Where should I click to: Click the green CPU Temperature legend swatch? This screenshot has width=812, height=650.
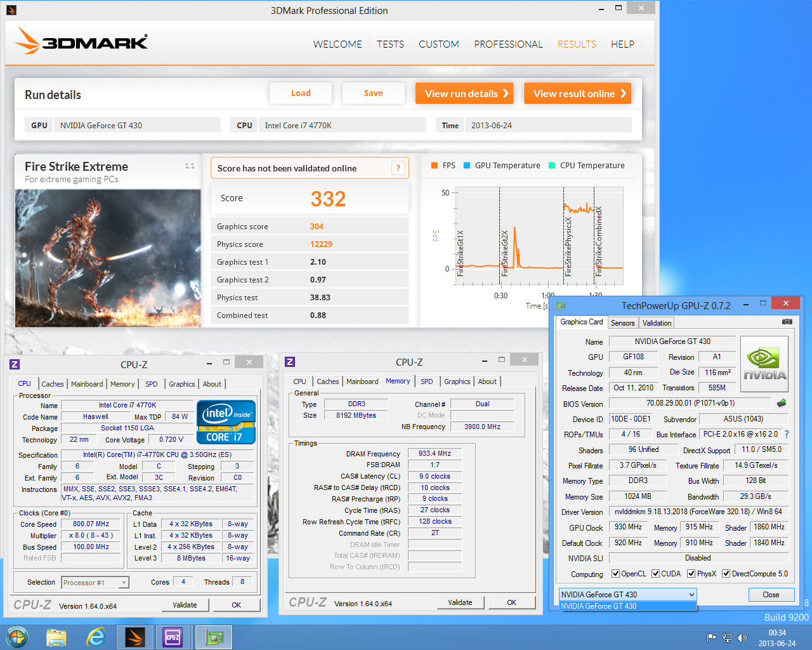point(552,165)
